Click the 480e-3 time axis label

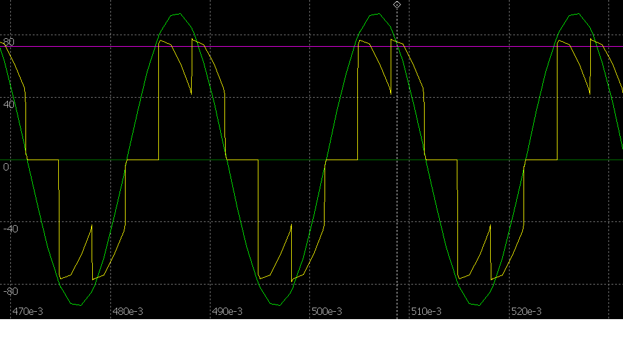pos(127,311)
